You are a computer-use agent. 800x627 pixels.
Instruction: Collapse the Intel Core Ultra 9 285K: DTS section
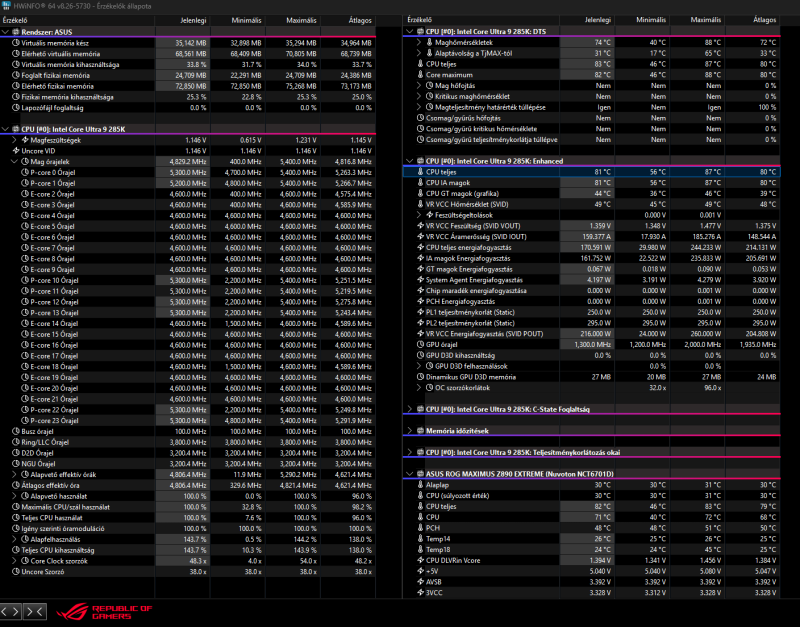click(x=410, y=32)
